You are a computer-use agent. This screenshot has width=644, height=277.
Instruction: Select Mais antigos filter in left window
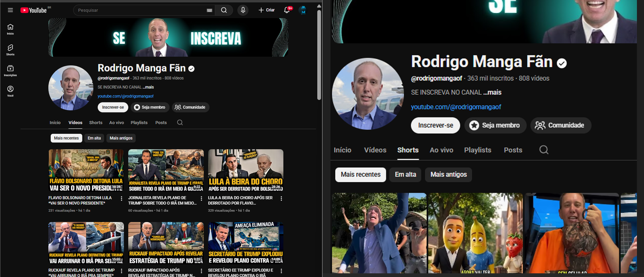click(x=121, y=138)
